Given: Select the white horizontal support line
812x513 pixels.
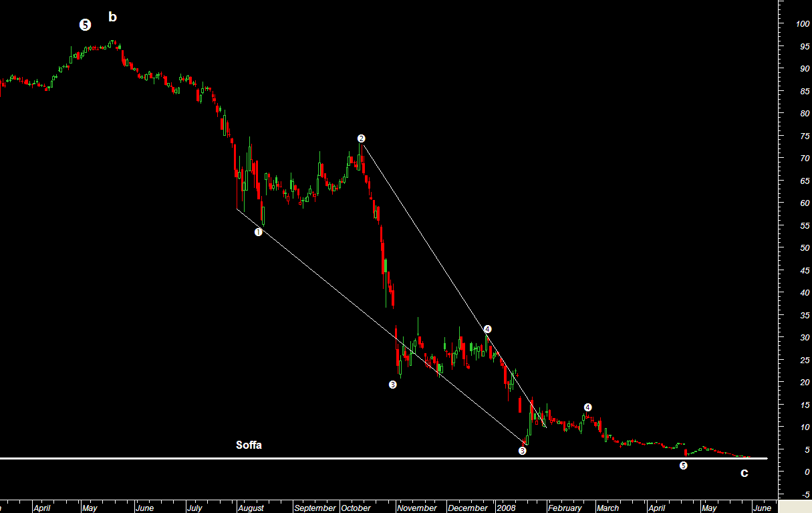Looking at the screenshot, I should point(384,458).
